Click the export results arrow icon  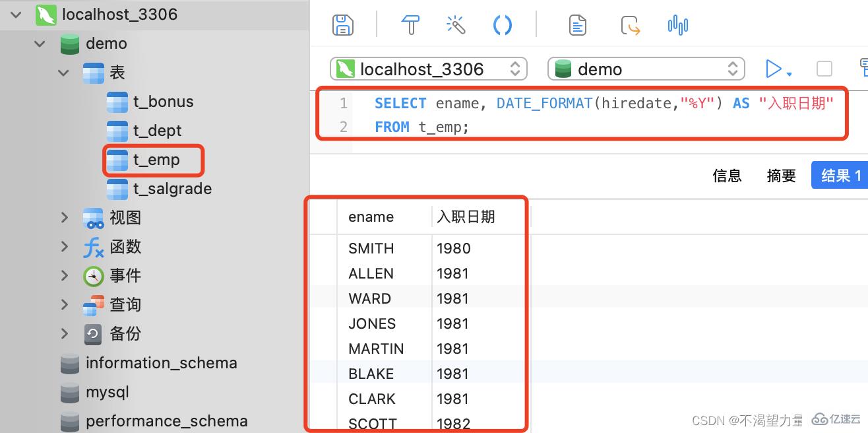(x=632, y=24)
